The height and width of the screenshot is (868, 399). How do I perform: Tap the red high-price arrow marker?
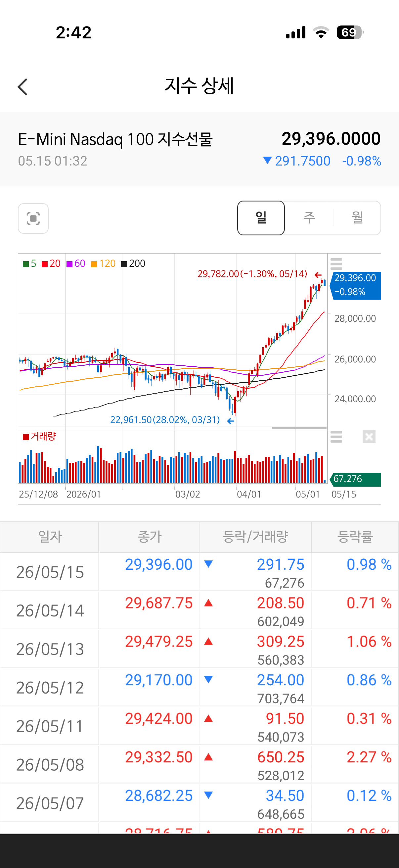click(x=318, y=275)
